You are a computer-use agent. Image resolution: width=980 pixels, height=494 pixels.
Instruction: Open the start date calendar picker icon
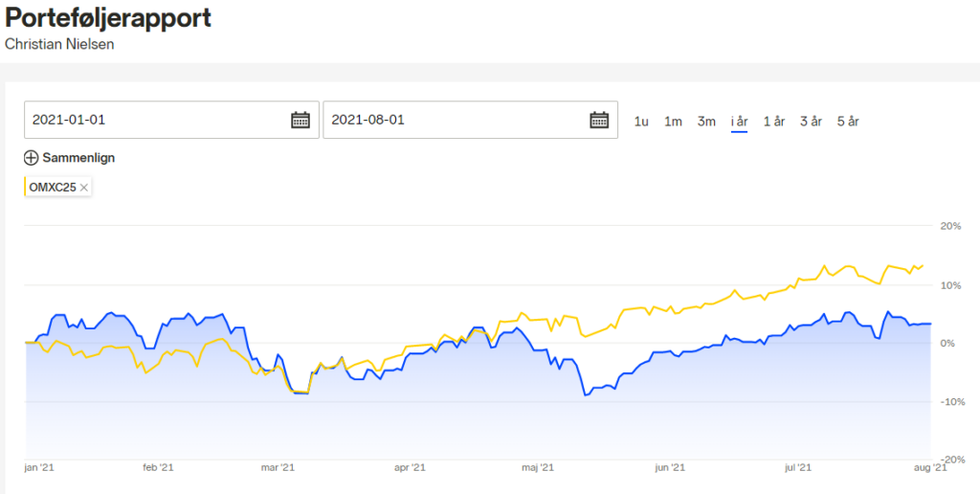point(301,120)
